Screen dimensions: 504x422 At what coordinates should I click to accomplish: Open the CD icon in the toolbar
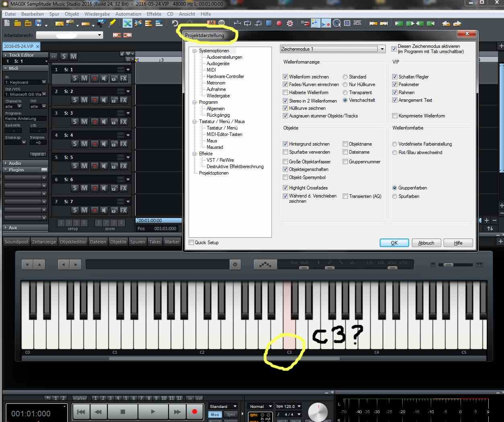222,23
